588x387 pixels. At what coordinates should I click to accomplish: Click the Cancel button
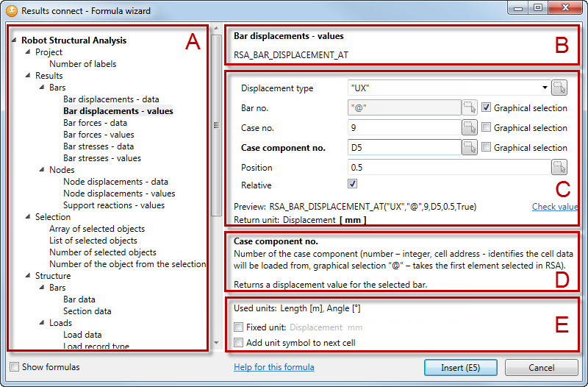pyautogui.click(x=542, y=367)
